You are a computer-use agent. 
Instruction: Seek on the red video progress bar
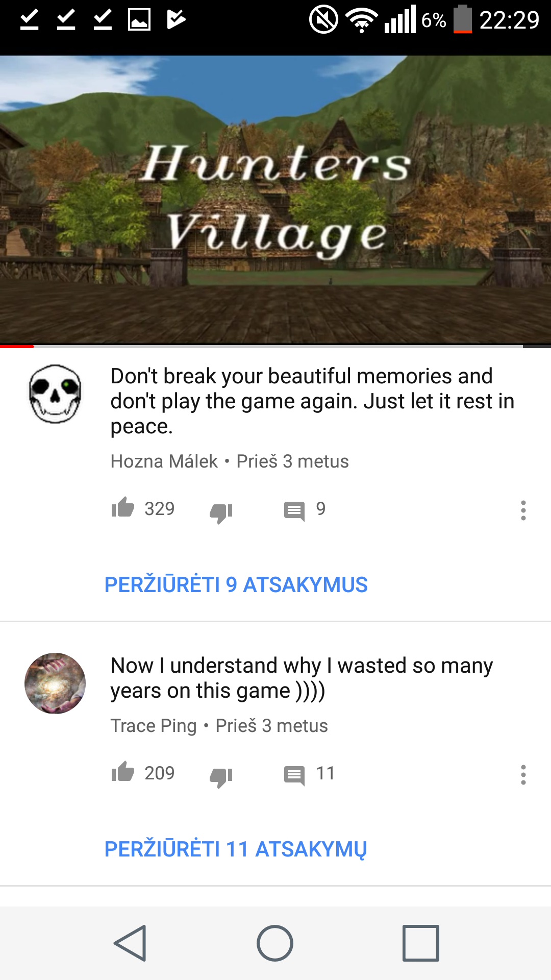(275, 347)
